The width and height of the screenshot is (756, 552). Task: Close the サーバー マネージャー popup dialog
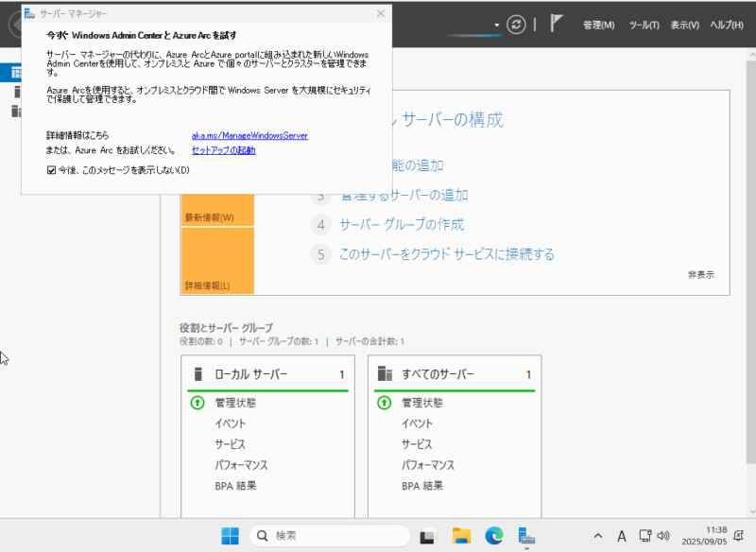(381, 13)
